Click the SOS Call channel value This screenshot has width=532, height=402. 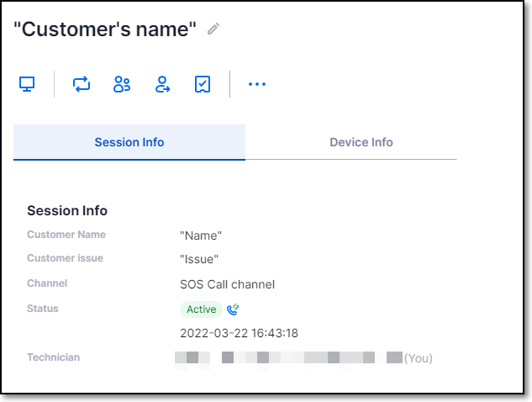click(x=227, y=284)
